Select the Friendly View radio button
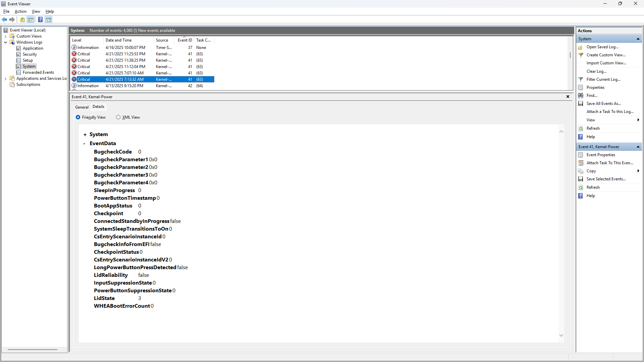Screen dimensions: 644x362 (78, 117)
